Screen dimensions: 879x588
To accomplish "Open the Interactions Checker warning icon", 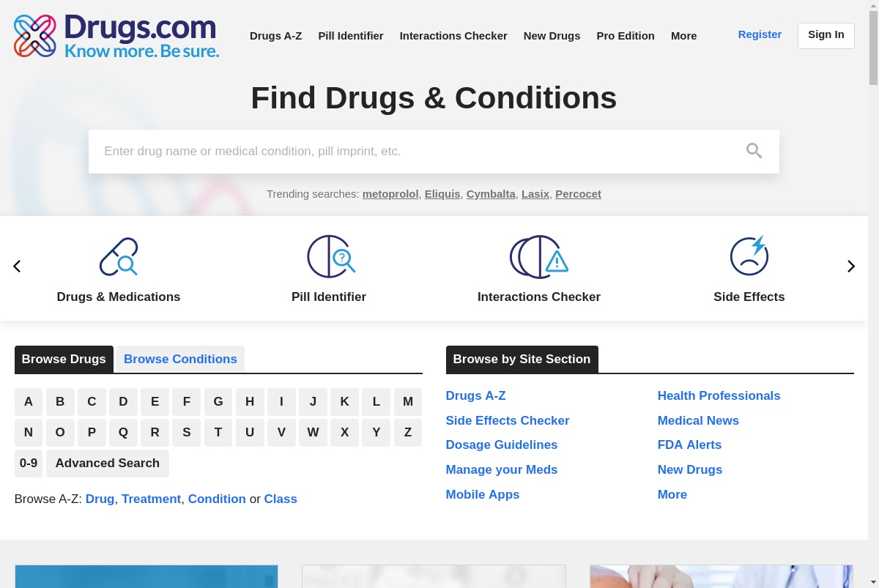I will coord(539,256).
